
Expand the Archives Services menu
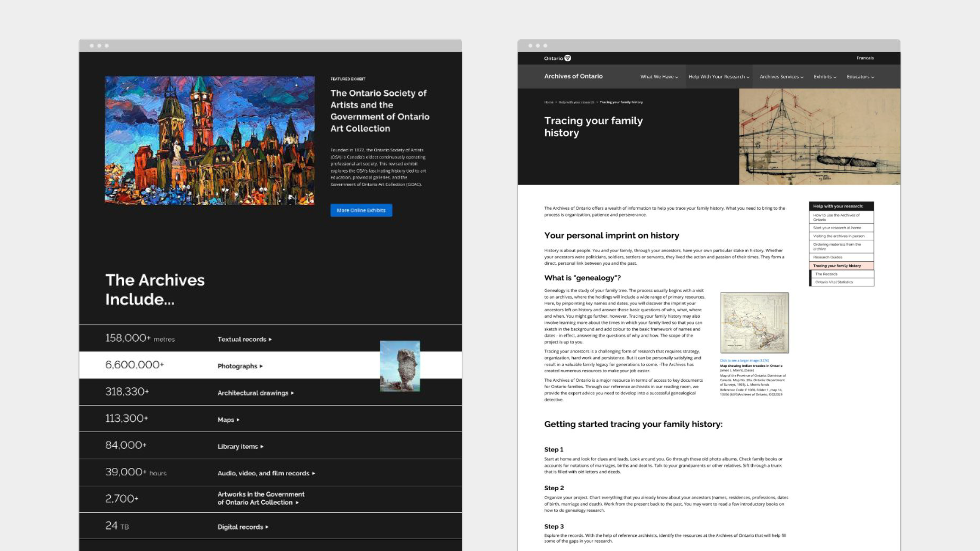[781, 76]
